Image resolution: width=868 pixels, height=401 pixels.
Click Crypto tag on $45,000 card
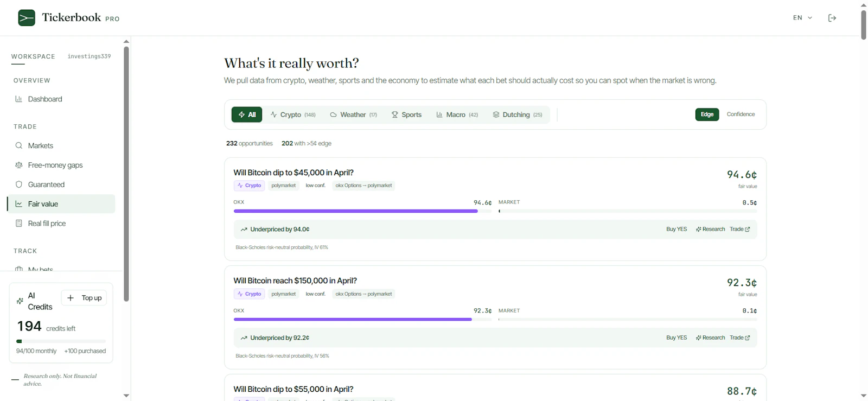[x=250, y=186]
